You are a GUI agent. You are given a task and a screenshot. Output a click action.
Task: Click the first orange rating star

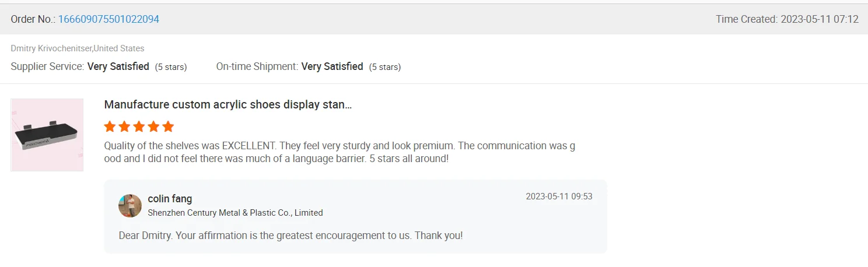click(110, 127)
